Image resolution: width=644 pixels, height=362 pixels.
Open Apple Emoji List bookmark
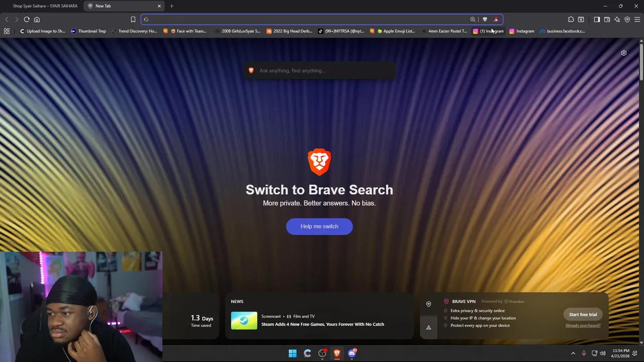(392, 31)
